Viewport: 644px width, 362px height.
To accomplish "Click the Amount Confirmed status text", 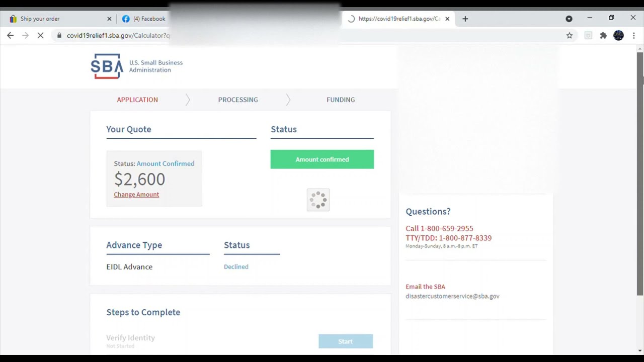I will pos(166,163).
